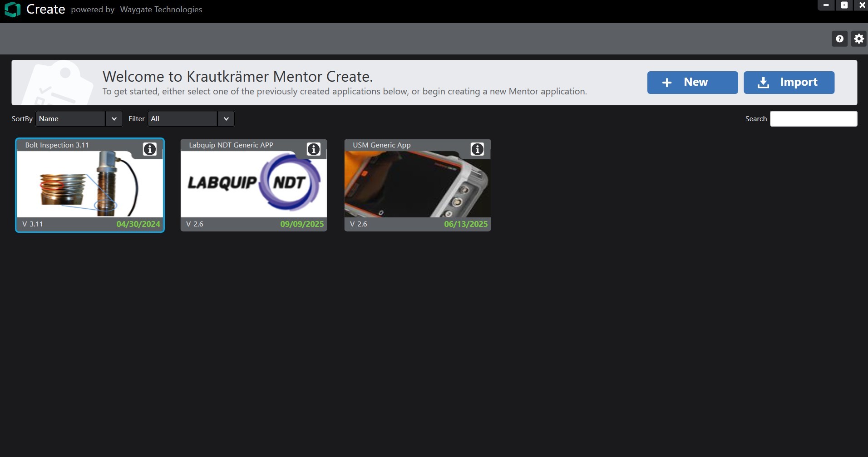
Task: Click the Filter All combo box
Action: click(182, 119)
